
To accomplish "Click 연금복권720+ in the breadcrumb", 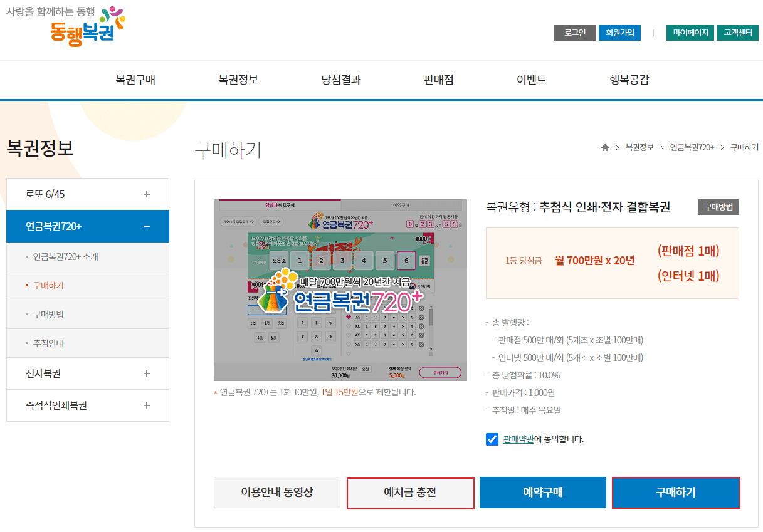I will tap(692, 148).
